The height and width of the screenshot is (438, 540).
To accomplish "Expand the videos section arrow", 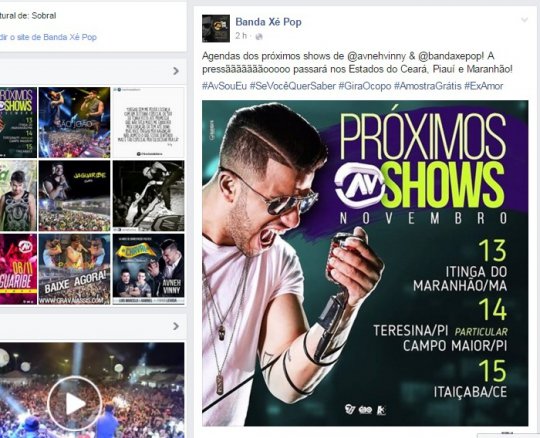I will 176,326.
